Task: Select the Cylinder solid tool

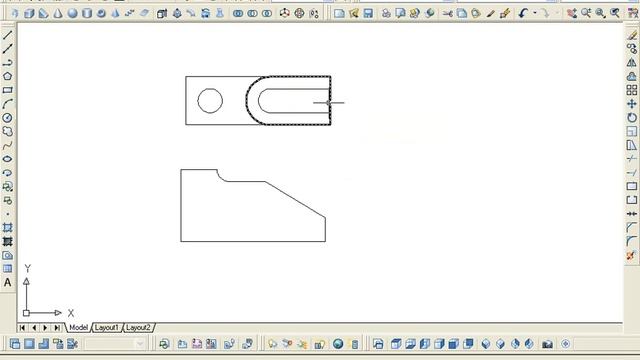Action: pyautogui.click(x=87, y=13)
